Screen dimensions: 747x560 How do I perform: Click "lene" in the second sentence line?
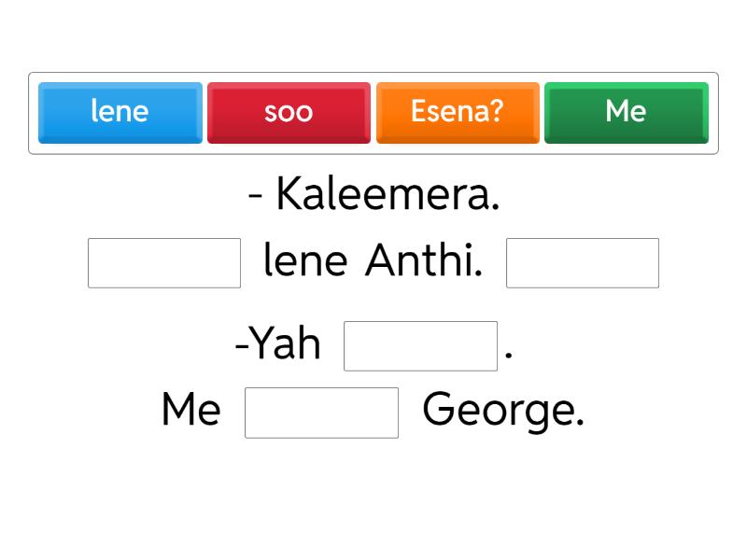pyautogui.click(x=305, y=261)
